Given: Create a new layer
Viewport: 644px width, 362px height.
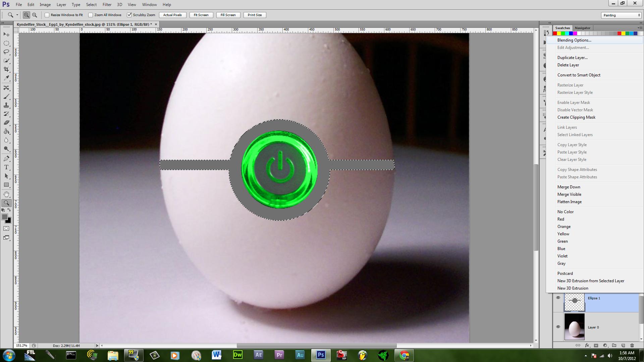Looking at the screenshot, I should tap(623, 345).
